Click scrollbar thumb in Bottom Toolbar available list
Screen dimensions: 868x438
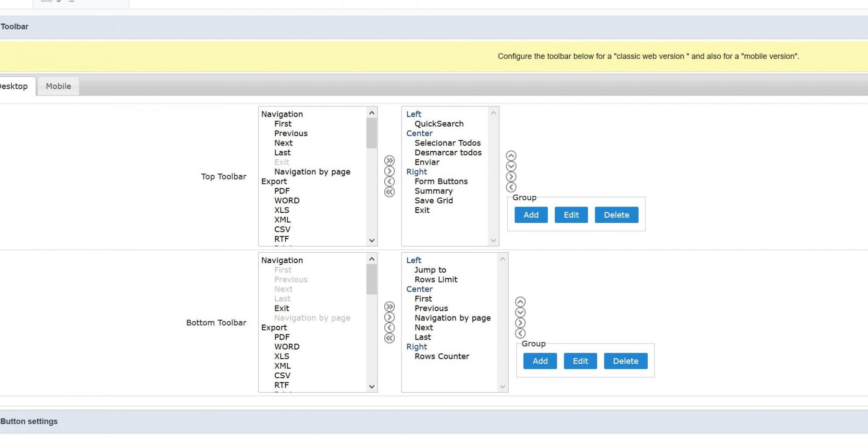tap(372, 279)
